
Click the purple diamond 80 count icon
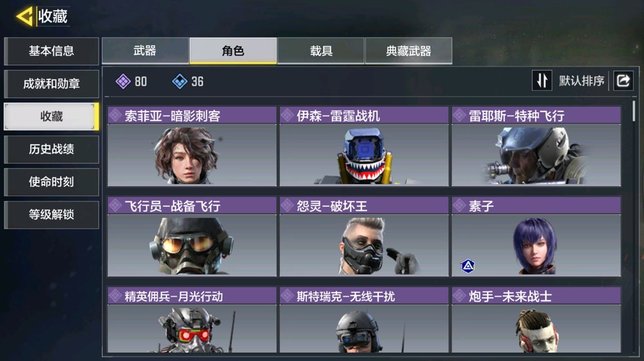123,81
